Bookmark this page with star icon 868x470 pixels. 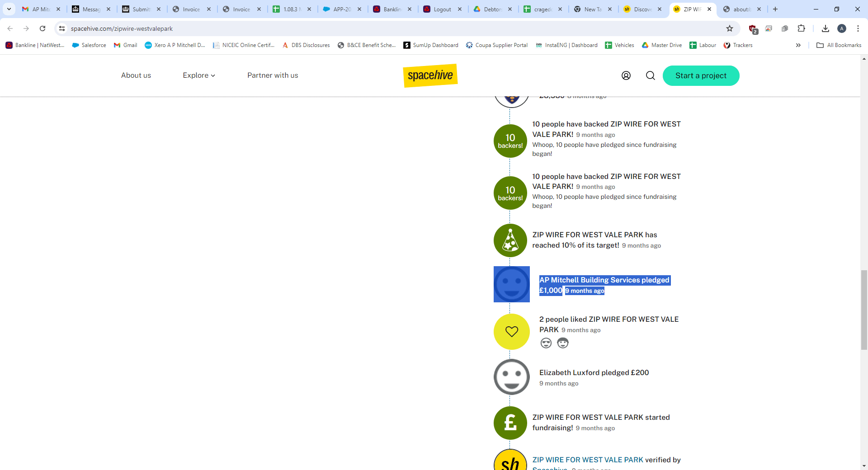(730, 28)
